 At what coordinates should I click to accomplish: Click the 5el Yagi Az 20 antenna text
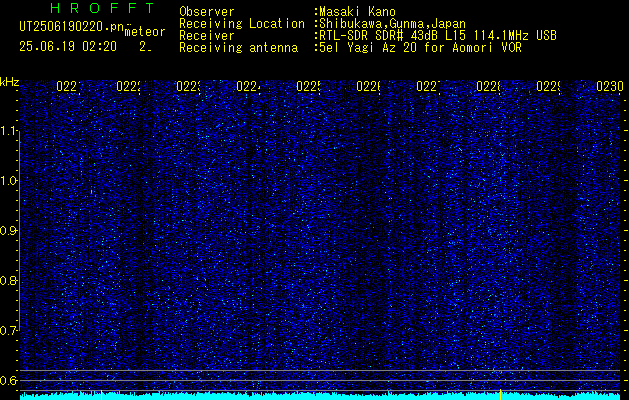coord(418,48)
